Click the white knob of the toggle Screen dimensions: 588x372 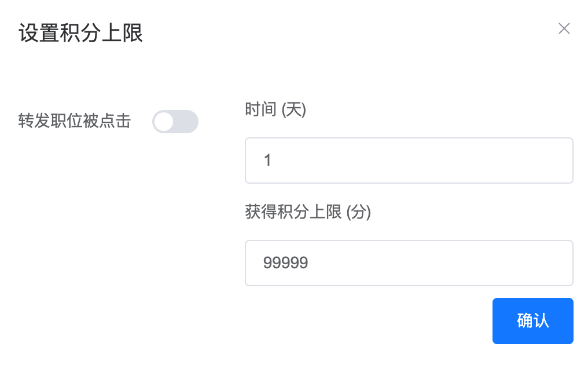tap(164, 122)
